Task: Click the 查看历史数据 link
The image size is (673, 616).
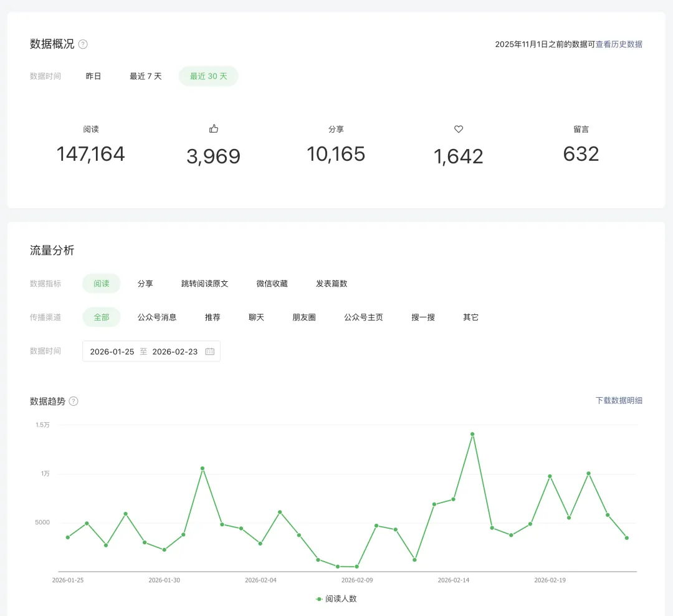Action: [x=621, y=44]
